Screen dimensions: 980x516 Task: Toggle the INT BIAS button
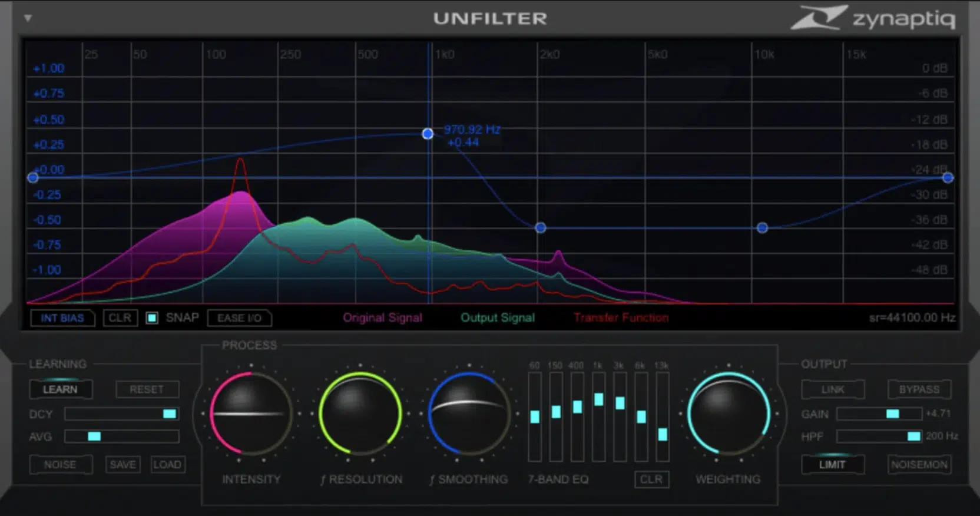(x=62, y=318)
